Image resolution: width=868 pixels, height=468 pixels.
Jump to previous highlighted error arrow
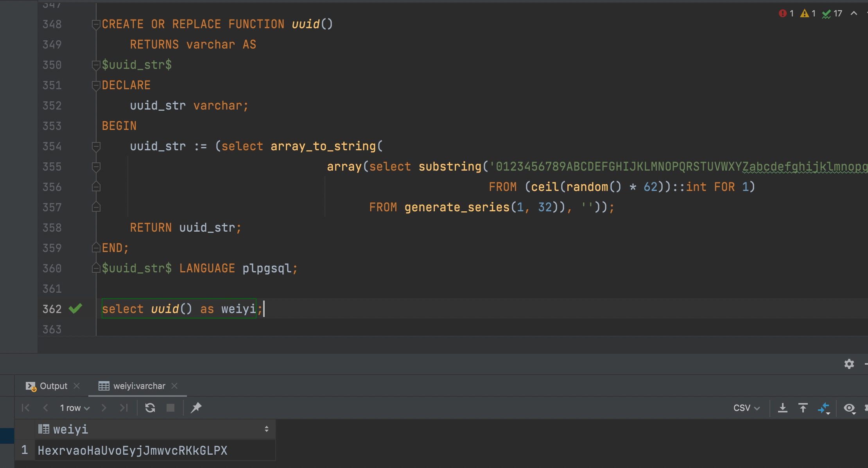pyautogui.click(x=854, y=14)
